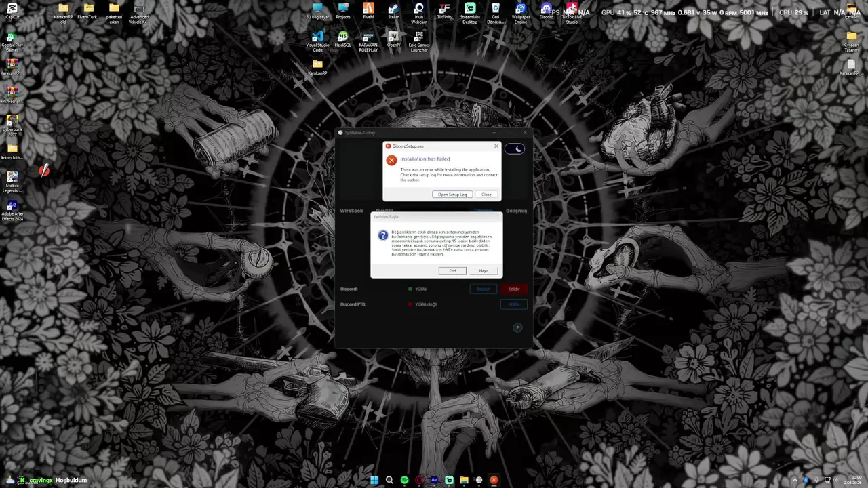This screenshot has height=488, width=868.
Task: Launch Streamlabs Desktop shortcut
Action: coord(469,14)
